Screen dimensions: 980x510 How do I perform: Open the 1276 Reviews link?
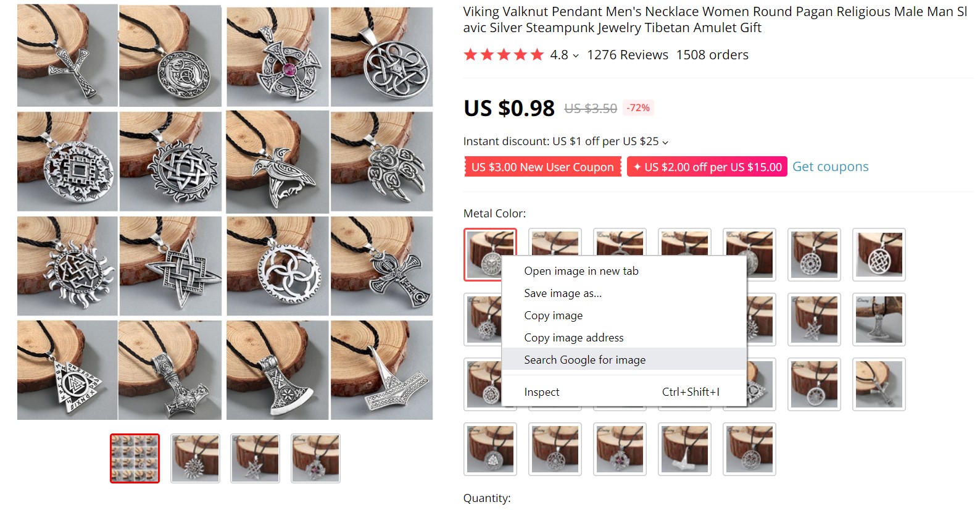pyautogui.click(x=627, y=55)
